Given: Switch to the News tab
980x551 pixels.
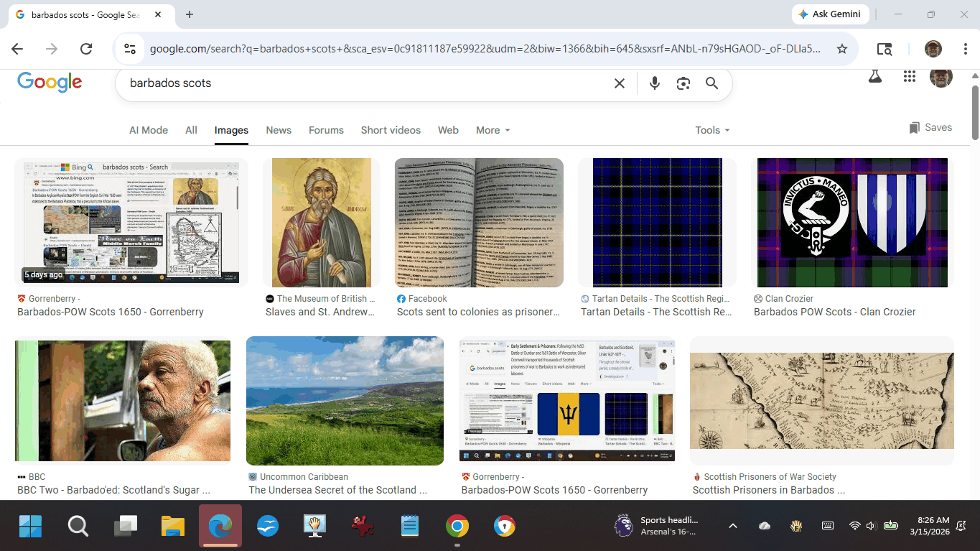Looking at the screenshot, I should point(279,130).
